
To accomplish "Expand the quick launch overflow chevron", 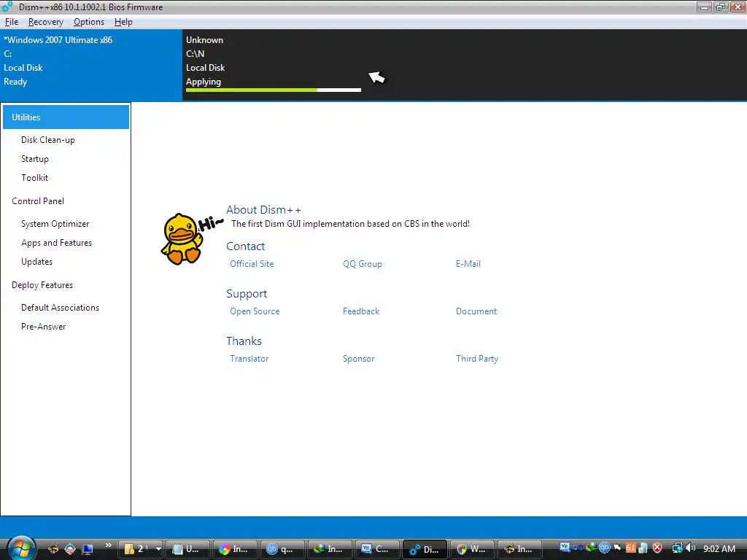I will 109,545.
